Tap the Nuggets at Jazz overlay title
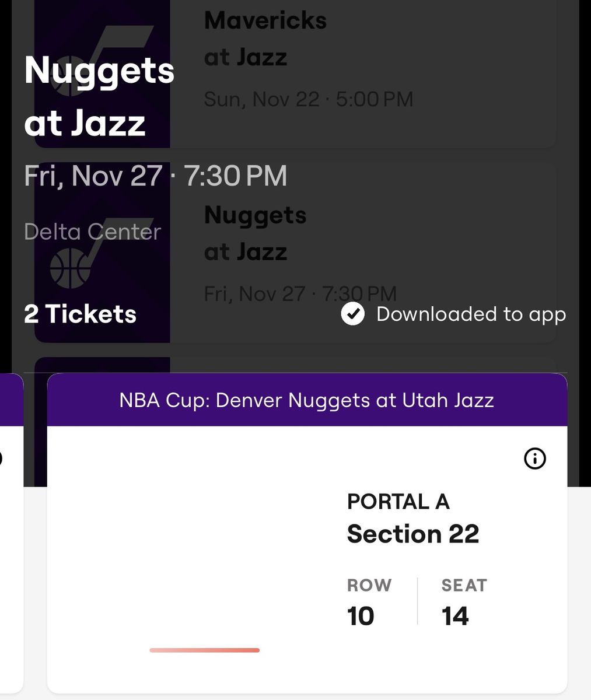The height and width of the screenshot is (700, 591). pyautogui.click(x=100, y=97)
